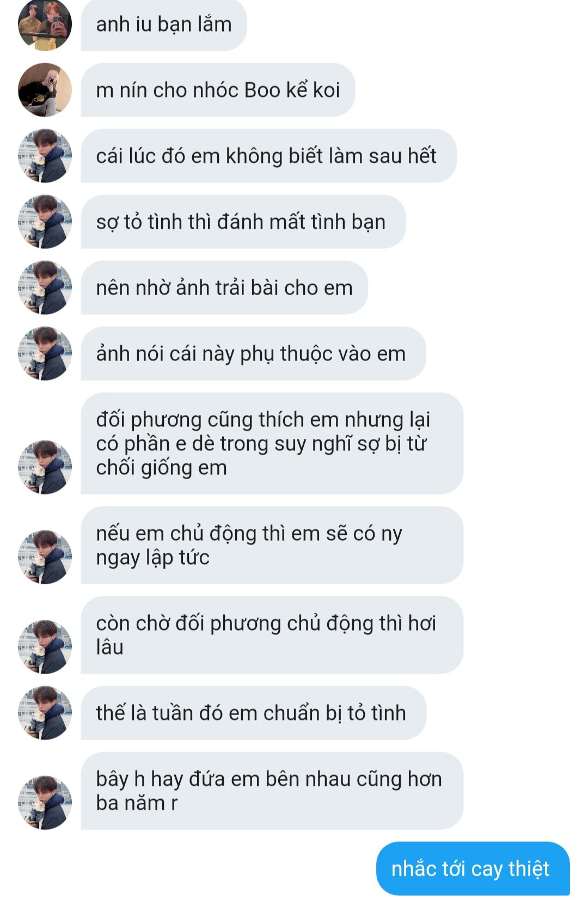Open avatar beside "đối phương cũng thích em" message
This screenshot has width=588, height=898.
(x=45, y=467)
